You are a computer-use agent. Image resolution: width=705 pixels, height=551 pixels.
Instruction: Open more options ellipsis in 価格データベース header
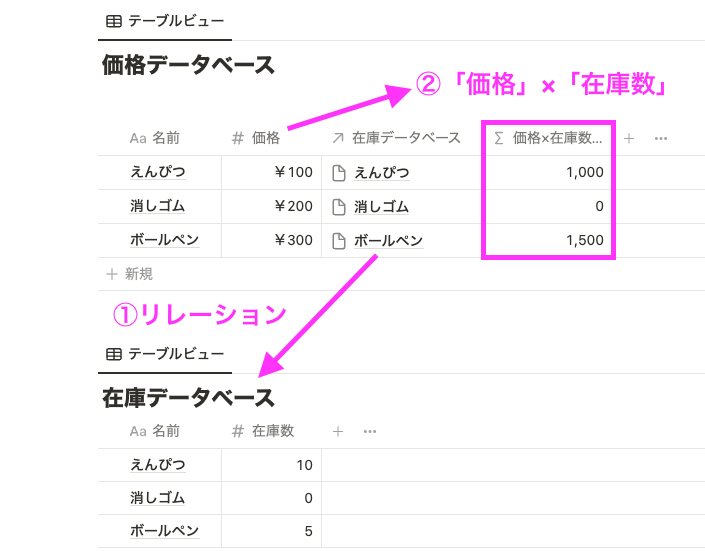(661, 138)
